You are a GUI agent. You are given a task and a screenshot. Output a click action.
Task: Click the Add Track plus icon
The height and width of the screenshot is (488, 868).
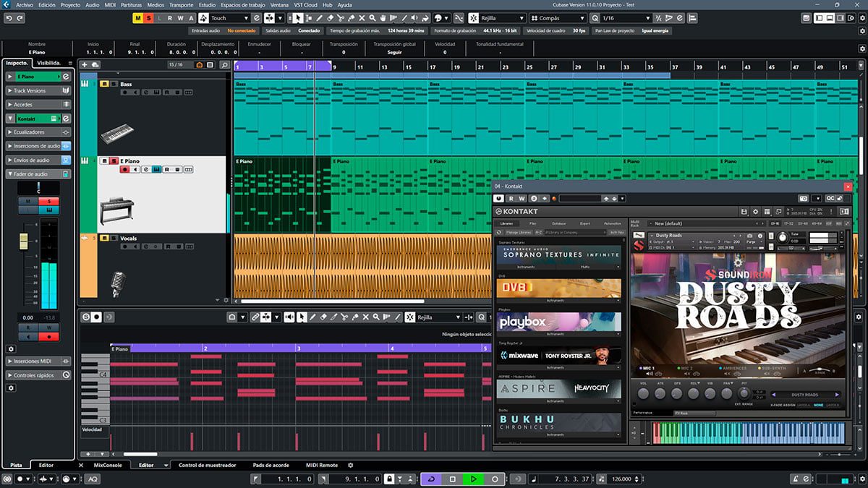click(85, 65)
